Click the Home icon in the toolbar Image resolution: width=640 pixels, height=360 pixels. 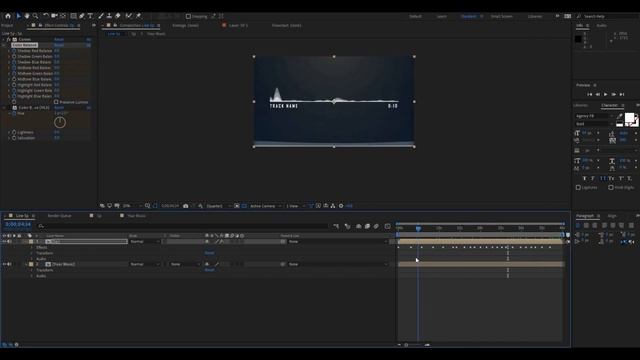8,16
